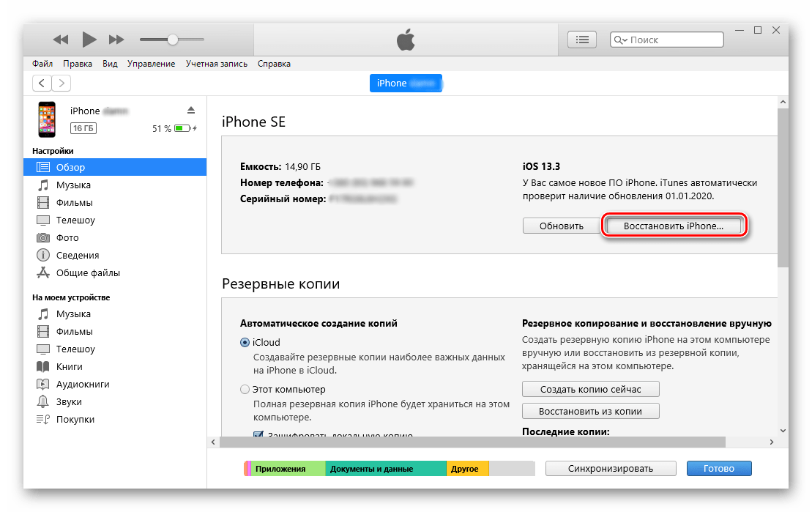Open the list view icon button

tap(582, 40)
